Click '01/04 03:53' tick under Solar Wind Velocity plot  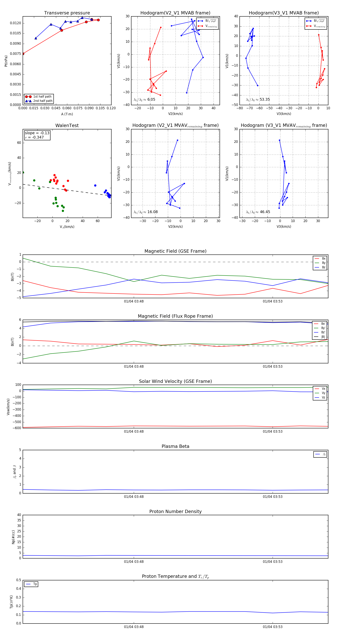273,431
